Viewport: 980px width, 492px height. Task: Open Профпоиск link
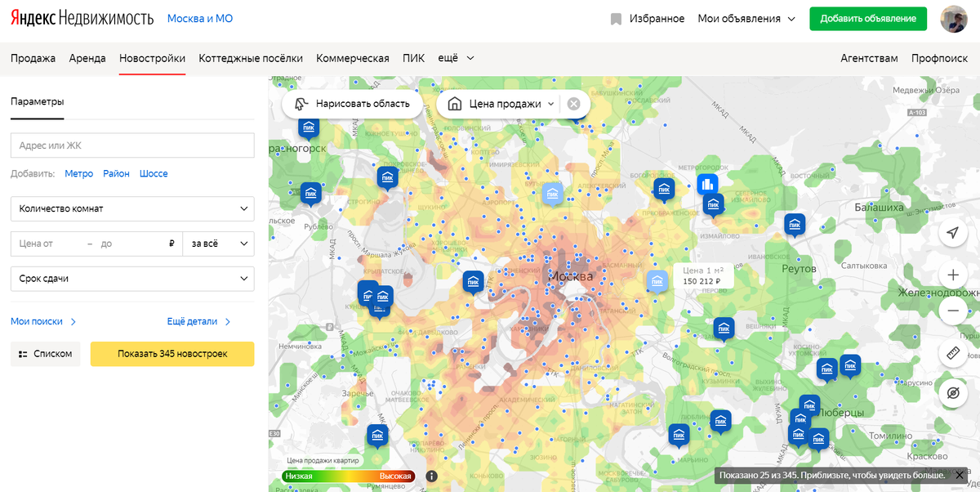(x=939, y=58)
